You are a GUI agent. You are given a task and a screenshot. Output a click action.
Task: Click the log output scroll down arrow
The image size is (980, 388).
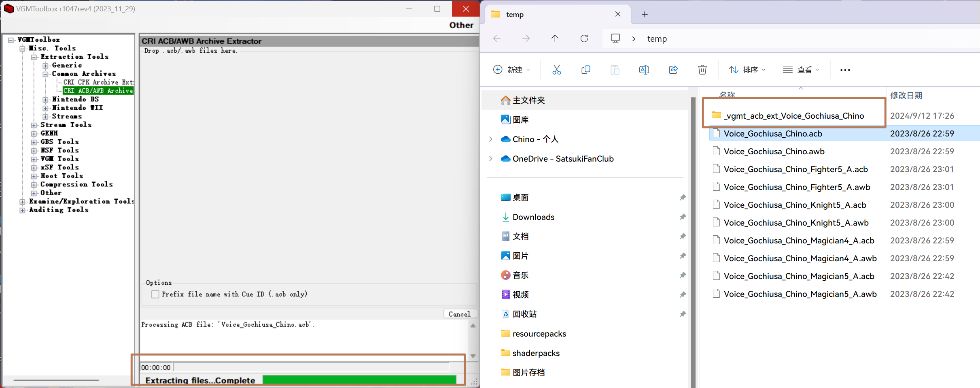[x=473, y=356]
